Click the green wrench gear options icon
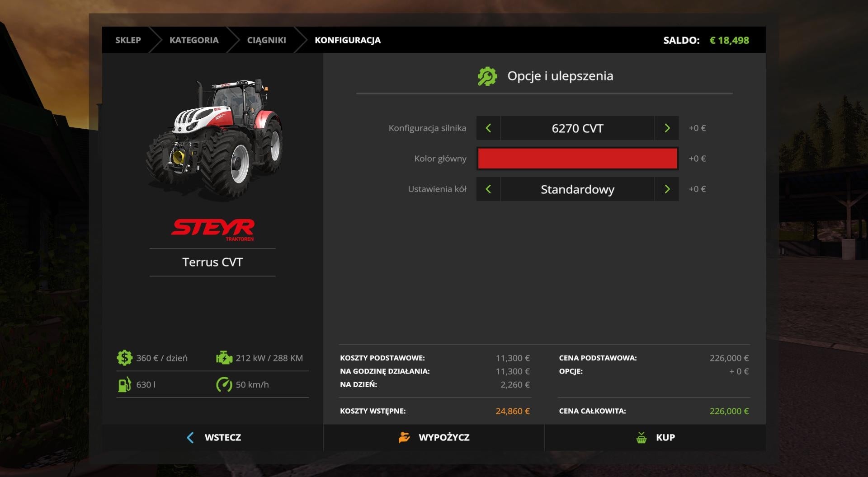Screen dimensions: 868x477 coord(487,76)
